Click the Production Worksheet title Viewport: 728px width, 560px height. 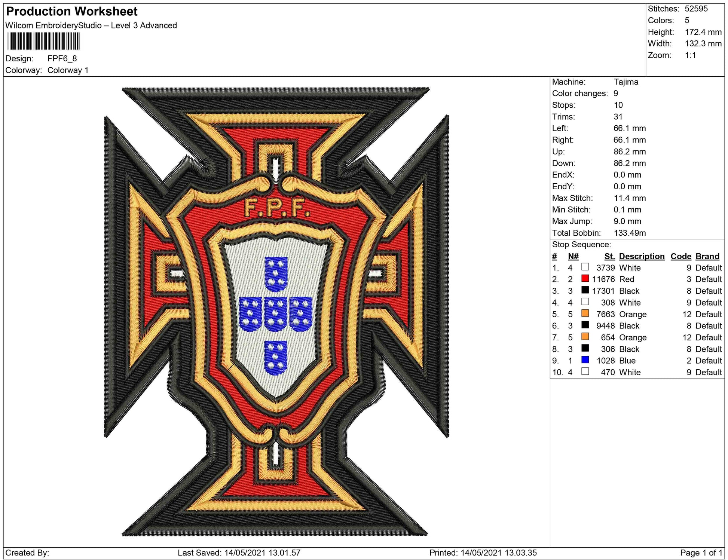pyautogui.click(x=72, y=12)
